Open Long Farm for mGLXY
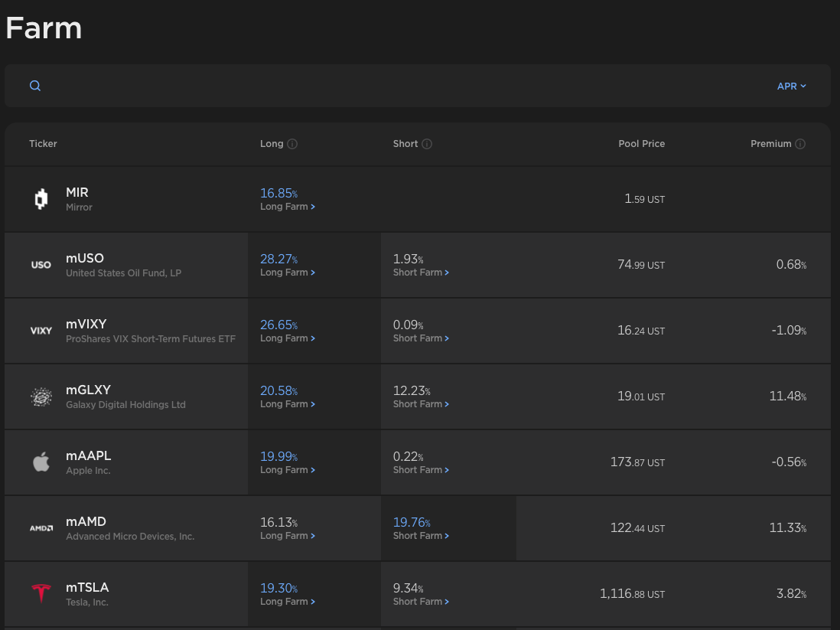The image size is (840, 630). click(x=288, y=404)
